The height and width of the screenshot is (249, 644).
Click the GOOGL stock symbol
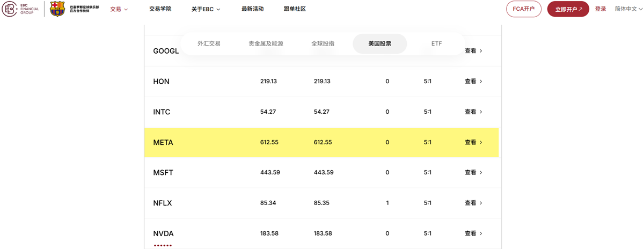166,51
